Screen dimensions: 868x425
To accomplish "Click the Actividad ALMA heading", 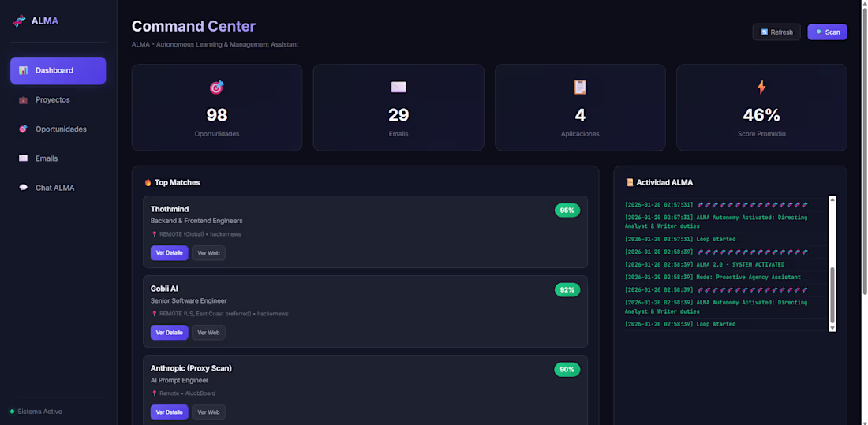I will click(x=664, y=182).
